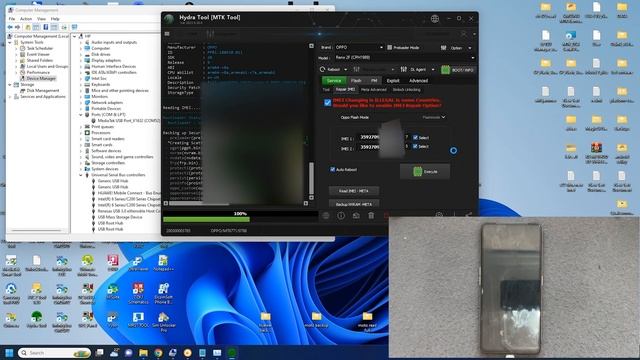Open the DL Agent dropdown
The width and height of the screenshot is (640, 360).
[418, 70]
